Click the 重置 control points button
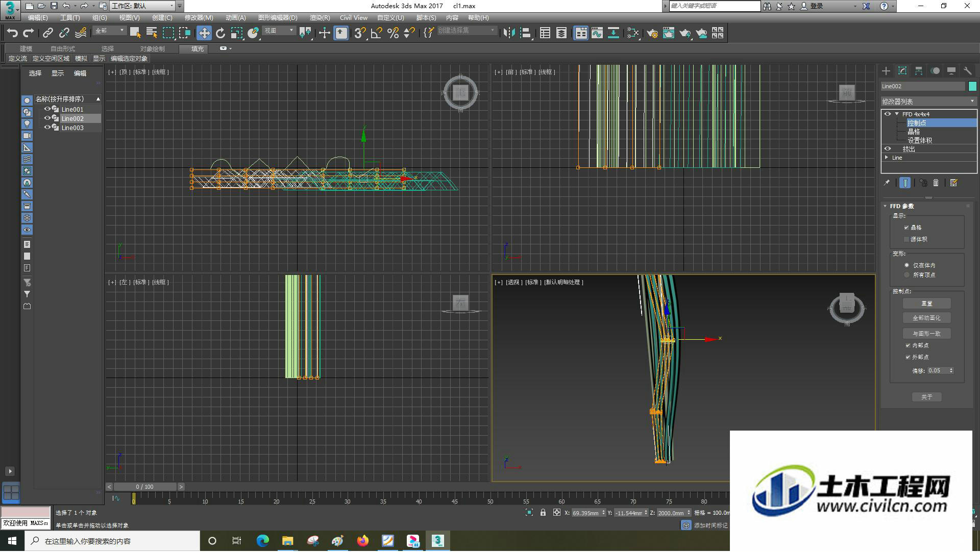Screen dimensions: 980x552 926,304
